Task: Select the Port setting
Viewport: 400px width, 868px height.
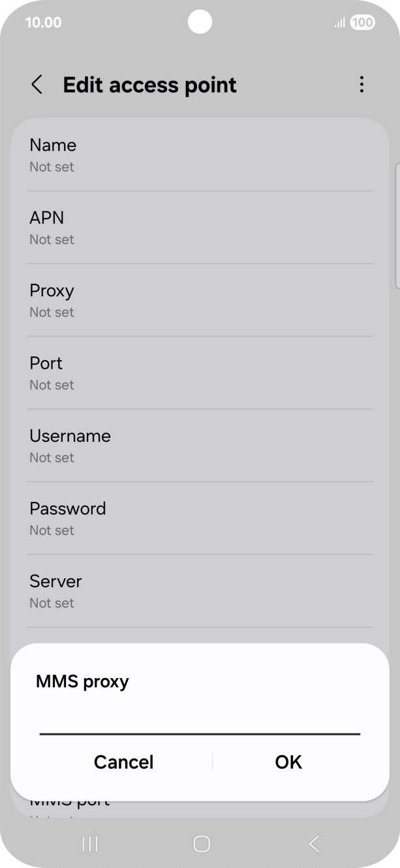Action: tap(200, 373)
